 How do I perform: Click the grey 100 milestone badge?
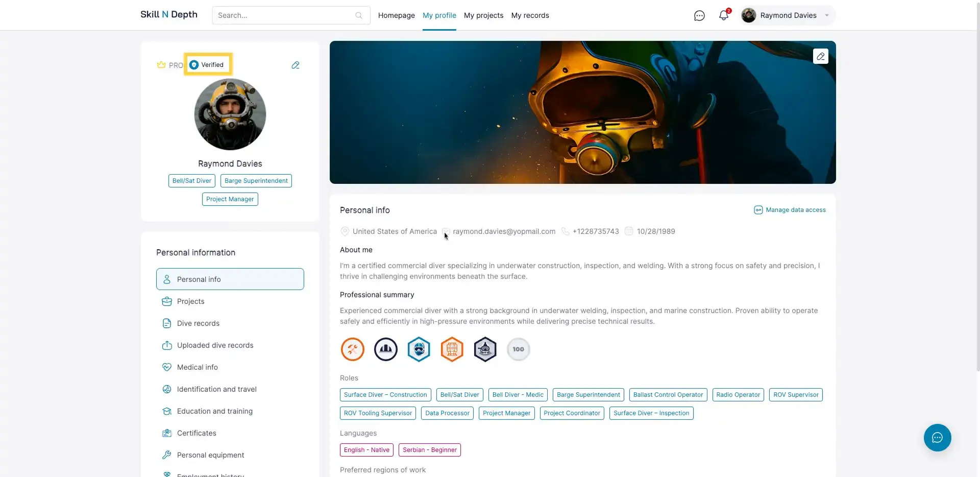[518, 350]
